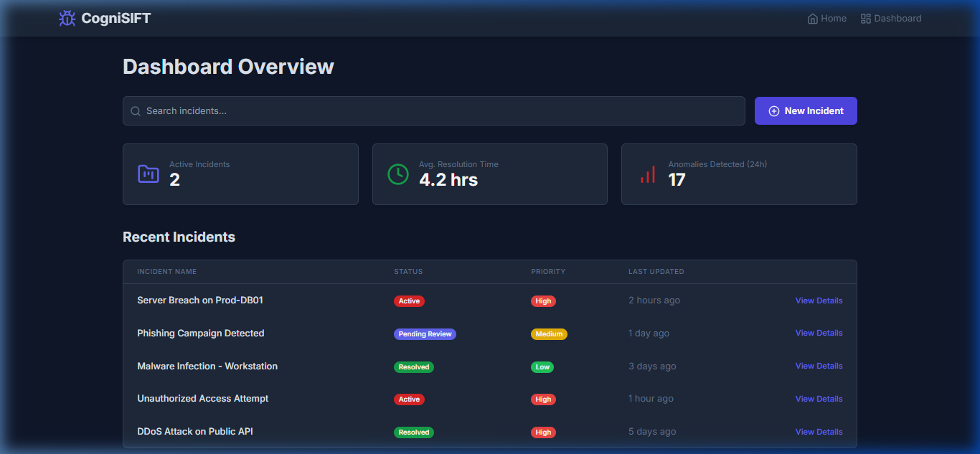Click '5 days ago' timestamp
The height and width of the screenshot is (454, 980).
tap(652, 432)
